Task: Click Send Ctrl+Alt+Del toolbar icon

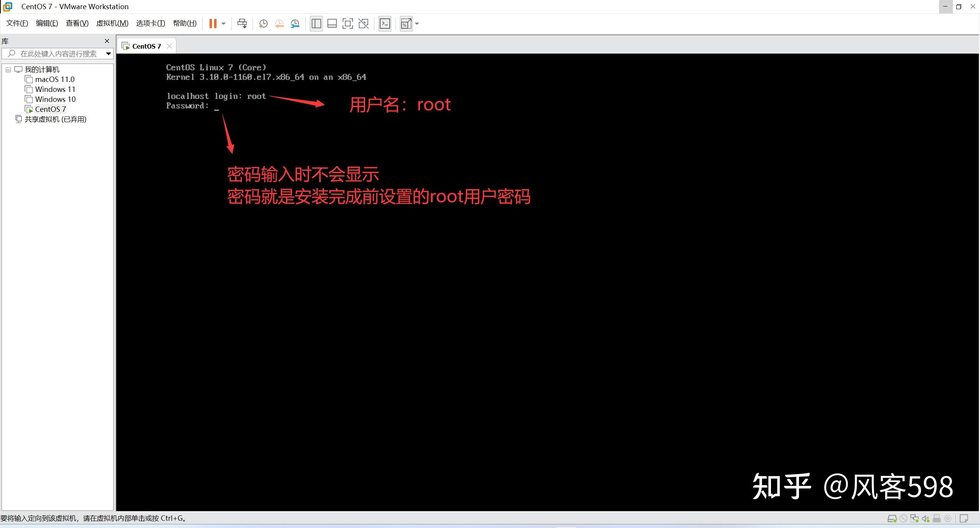Action: [242, 24]
